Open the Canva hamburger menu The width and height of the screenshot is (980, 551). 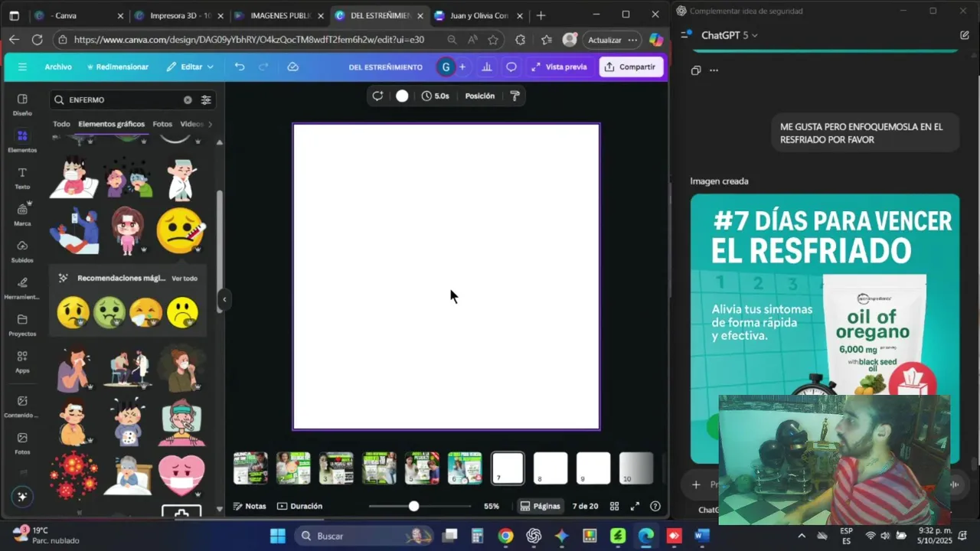pyautogui.click(x=22, y=67)
